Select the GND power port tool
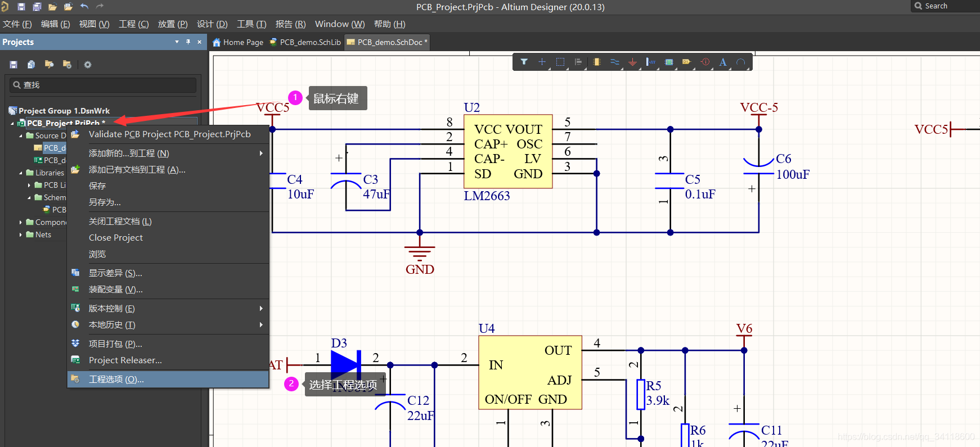The image size is (980, 447). pos(632,62)
